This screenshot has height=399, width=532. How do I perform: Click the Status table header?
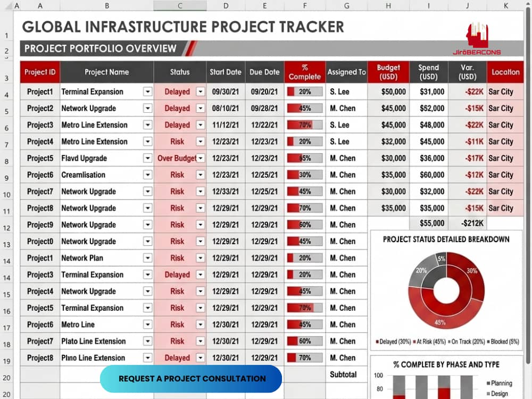tap(180, 72)
